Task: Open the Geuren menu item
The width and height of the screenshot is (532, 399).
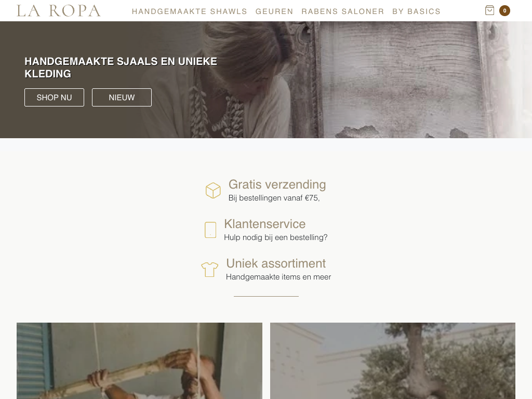Action: (x=274, y=11)
